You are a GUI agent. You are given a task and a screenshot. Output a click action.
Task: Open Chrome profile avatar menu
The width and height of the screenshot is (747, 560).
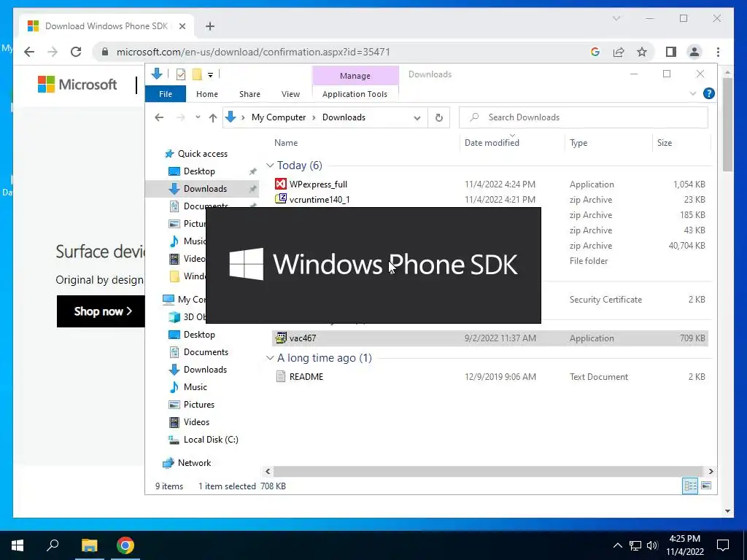tap(694, 52)
